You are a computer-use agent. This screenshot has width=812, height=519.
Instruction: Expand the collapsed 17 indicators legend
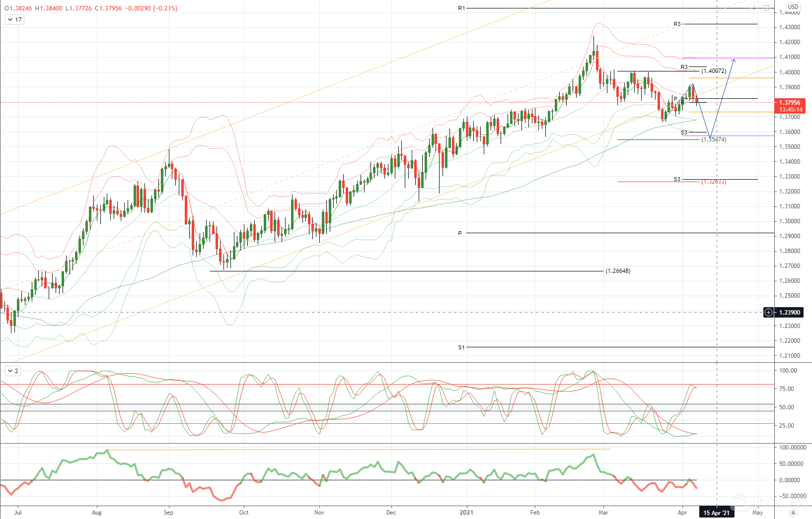click(14, 20)
